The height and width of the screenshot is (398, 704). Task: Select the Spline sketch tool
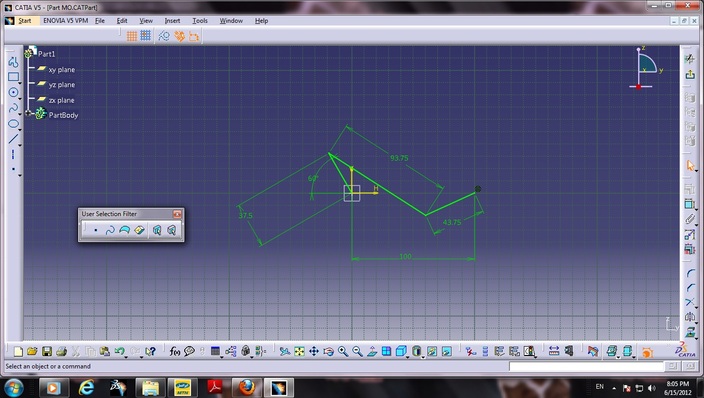13,108
